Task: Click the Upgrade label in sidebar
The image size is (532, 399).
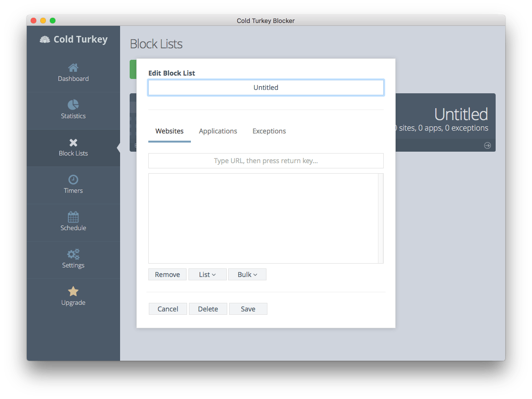Action: click(x=73, y=303)
